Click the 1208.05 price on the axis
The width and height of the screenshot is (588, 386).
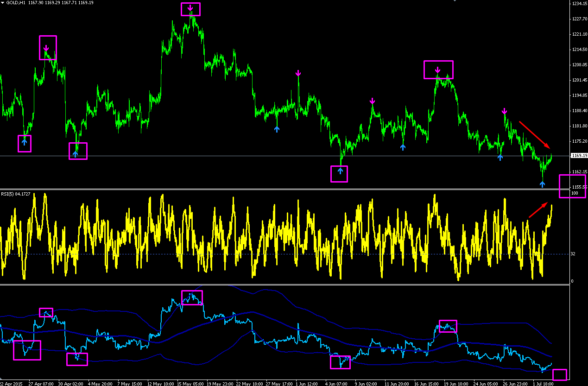pos(580,65)
